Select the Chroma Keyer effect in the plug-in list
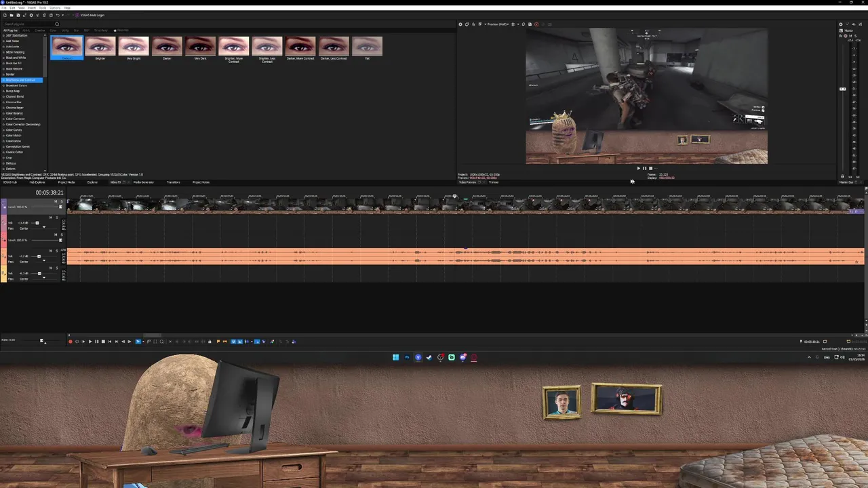This screenshot has height=488, width=868. (x=15, y=108)
